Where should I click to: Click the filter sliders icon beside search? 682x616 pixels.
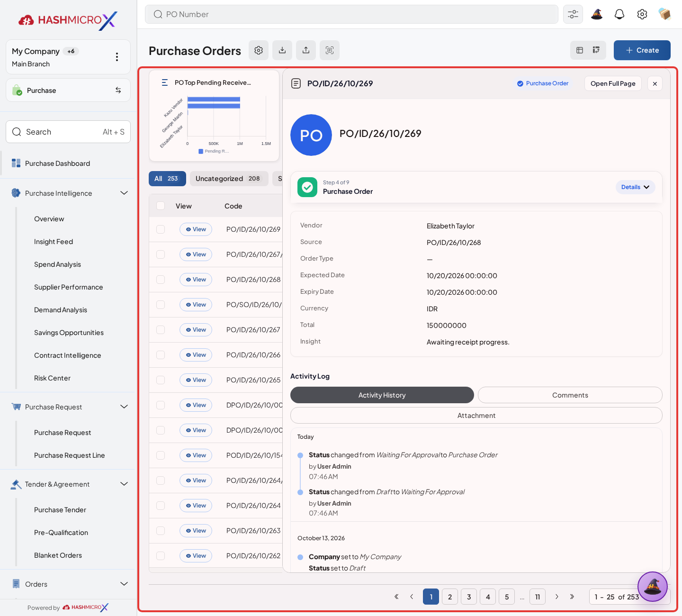click(573, 14)
